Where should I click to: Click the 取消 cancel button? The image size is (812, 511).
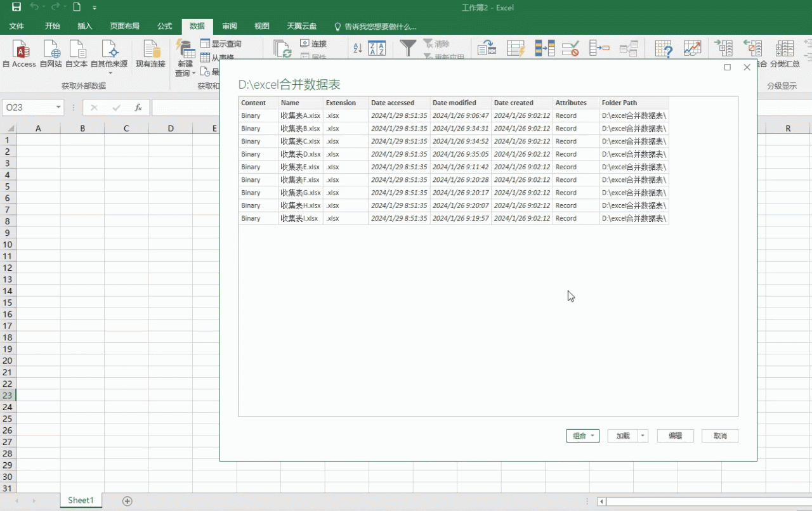coord(720,436)
